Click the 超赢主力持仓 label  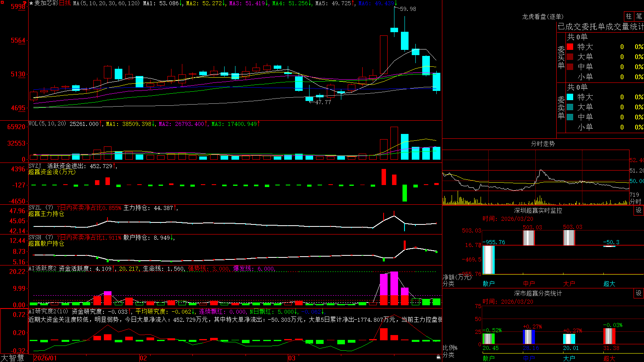(46, 214)
